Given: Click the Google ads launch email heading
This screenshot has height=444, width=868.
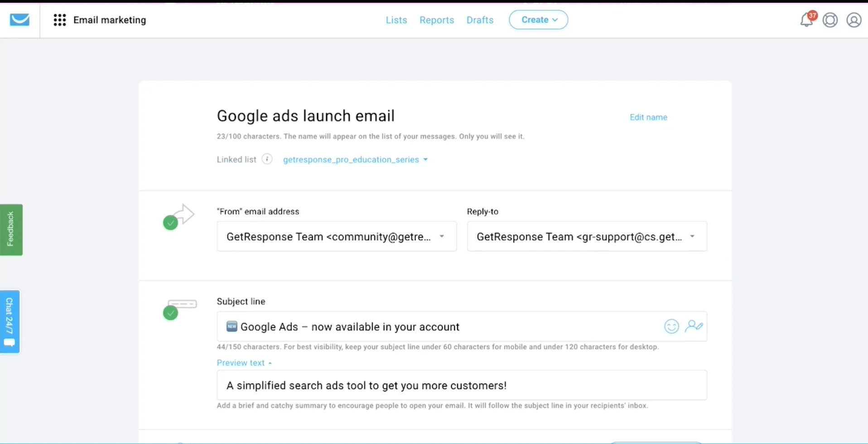Looking at the screenshot, I should (306, 116).
